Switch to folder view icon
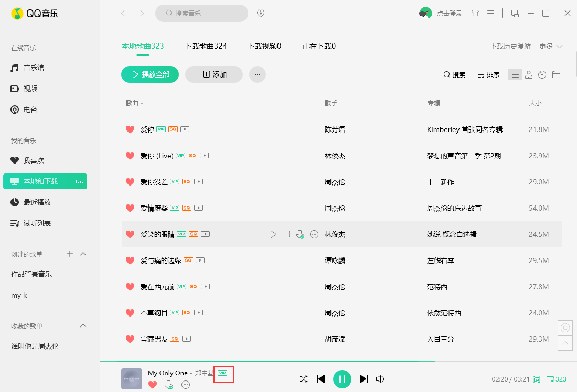Image resolution: width=577 pixels, height=392 pixels. point(557,74)
